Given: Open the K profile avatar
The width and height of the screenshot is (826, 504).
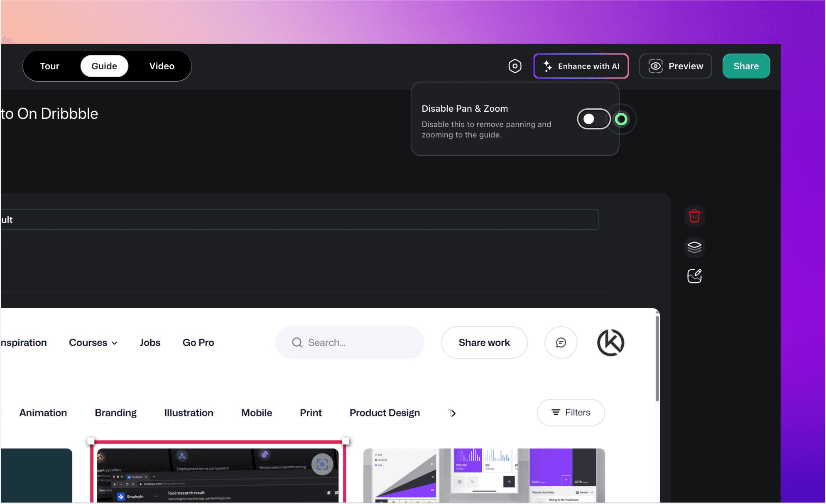Looking at the screenshot, I should [x=610, y=343].
